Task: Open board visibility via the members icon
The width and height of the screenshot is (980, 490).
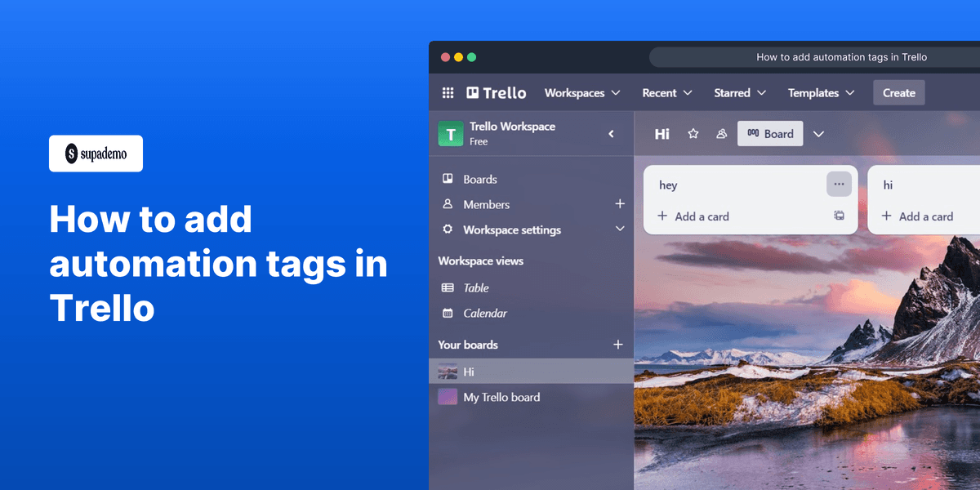Action: coord(721,133)
